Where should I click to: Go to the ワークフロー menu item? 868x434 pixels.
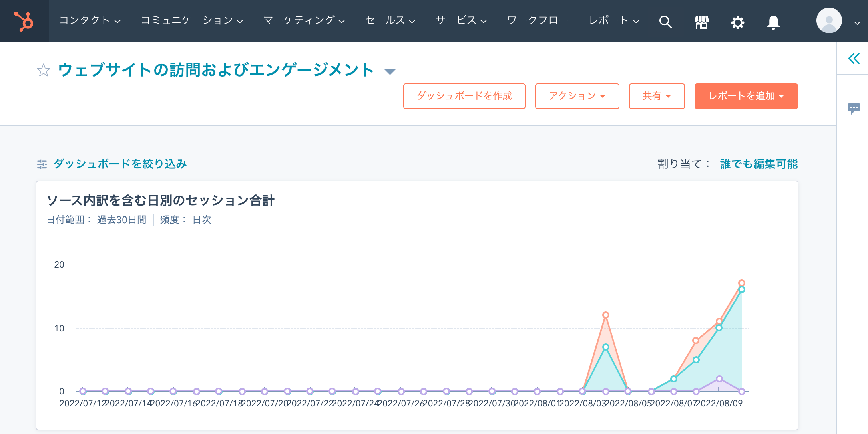pyautogui.click(x=538, y=20)
